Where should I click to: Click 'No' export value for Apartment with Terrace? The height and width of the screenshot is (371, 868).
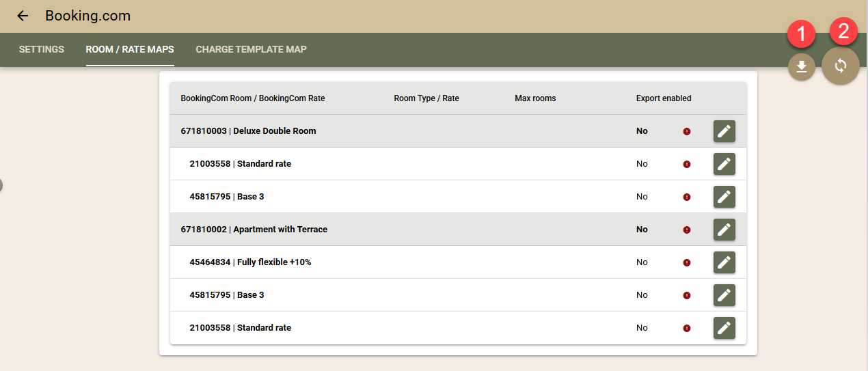pos(642,230)
